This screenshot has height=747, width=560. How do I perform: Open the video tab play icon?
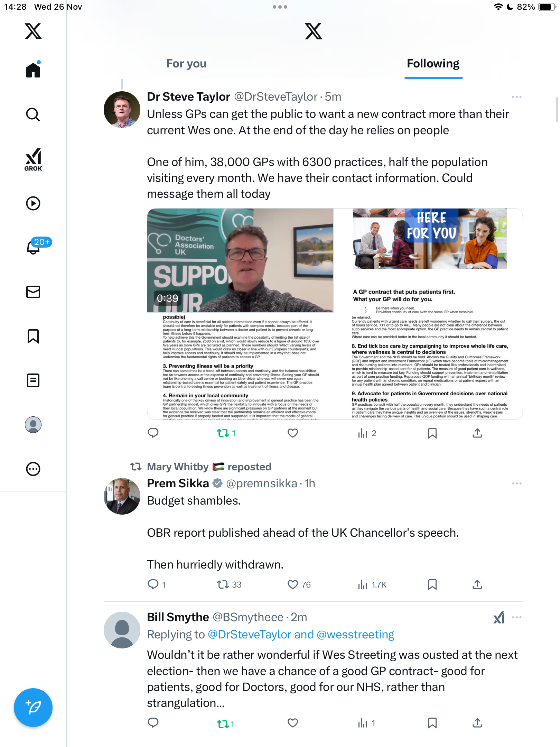pyautogui.click(x=33, y=203)
